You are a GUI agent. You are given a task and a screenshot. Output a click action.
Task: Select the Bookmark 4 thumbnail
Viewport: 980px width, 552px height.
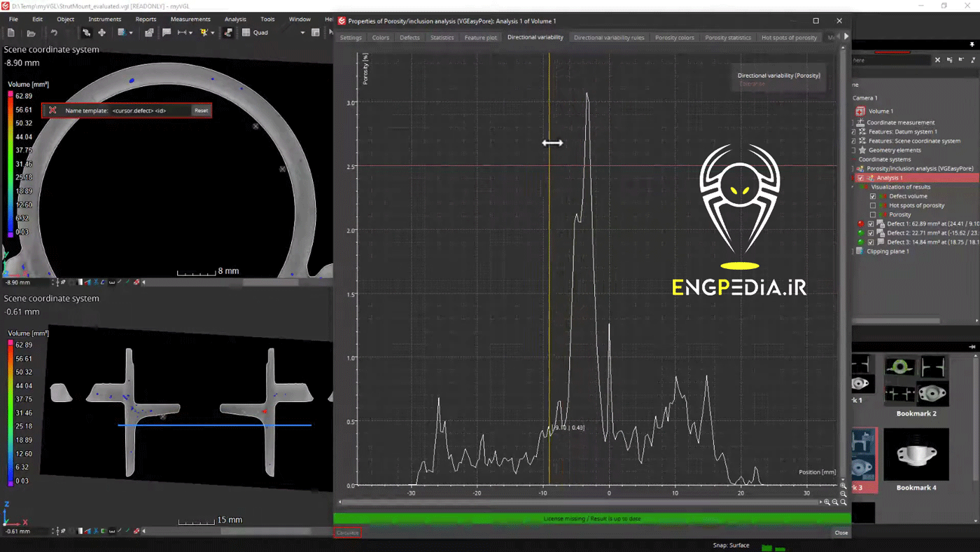pyautogui.click(x=916, y=454)
